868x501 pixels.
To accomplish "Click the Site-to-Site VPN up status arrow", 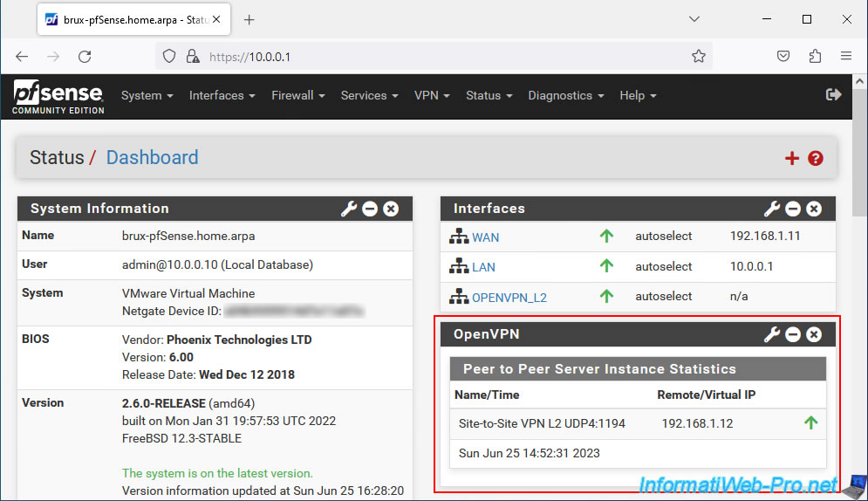I will (x=810, y=423).
